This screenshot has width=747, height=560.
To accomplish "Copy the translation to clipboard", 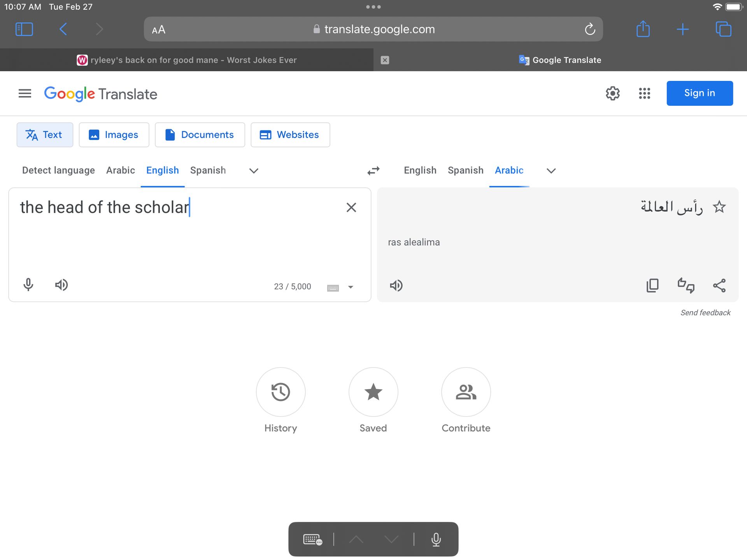I will tap(652, 285).
